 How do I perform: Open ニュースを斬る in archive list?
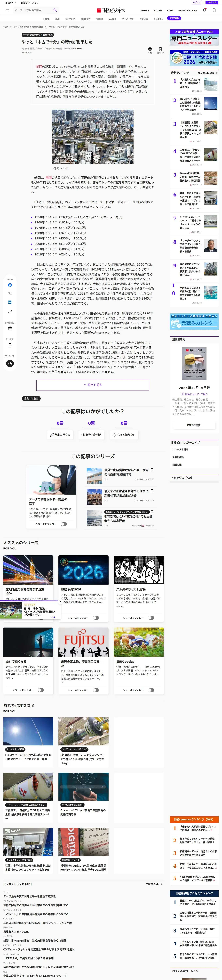(x=180, y=450)
